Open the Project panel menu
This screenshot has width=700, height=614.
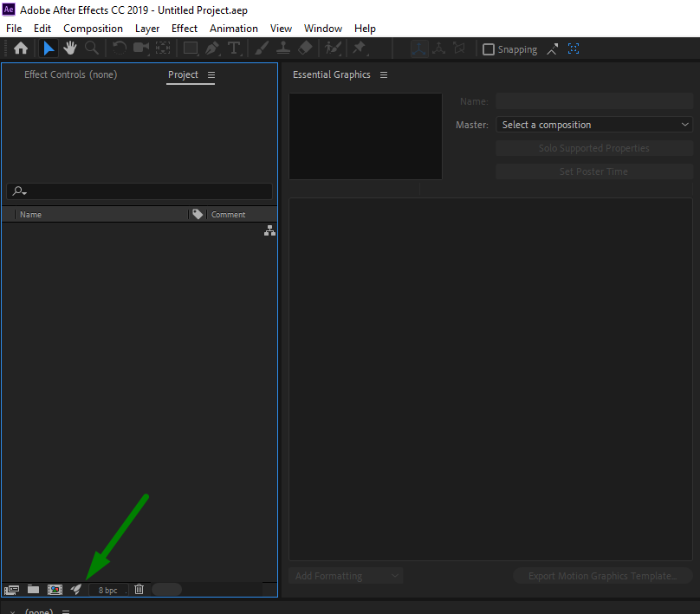[x=211, y=75]
